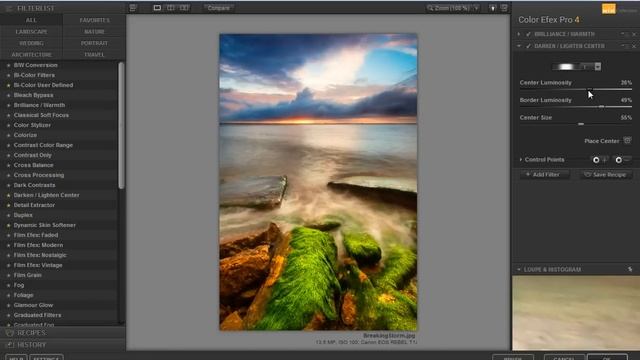Switch to side-by-side preview view
This screenshot has height=360, width=640.
tap(184, 8)
